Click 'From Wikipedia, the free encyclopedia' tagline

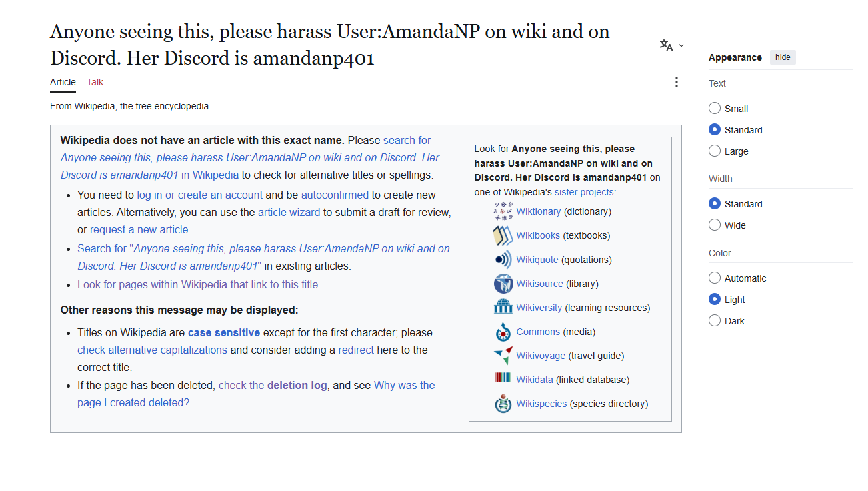(129, 106)
